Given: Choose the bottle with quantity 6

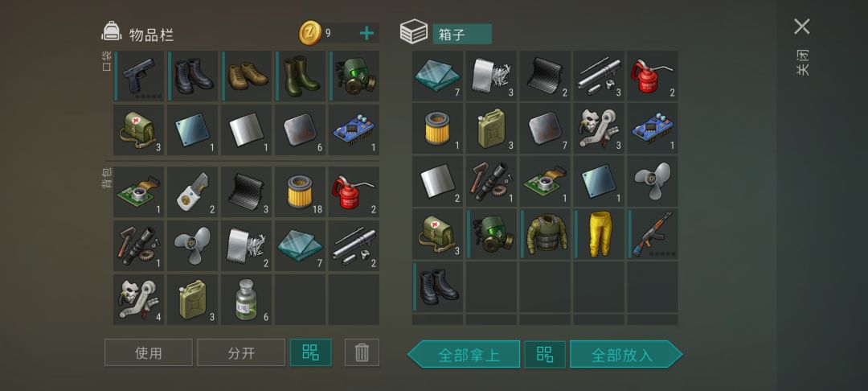Looking at the screenshot, I should 247,299.
